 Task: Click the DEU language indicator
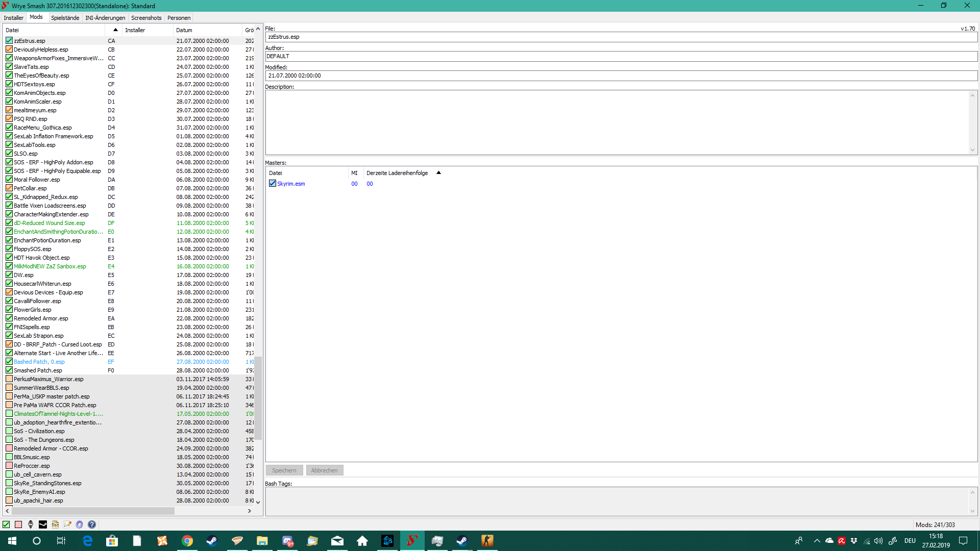coord(910,541)
